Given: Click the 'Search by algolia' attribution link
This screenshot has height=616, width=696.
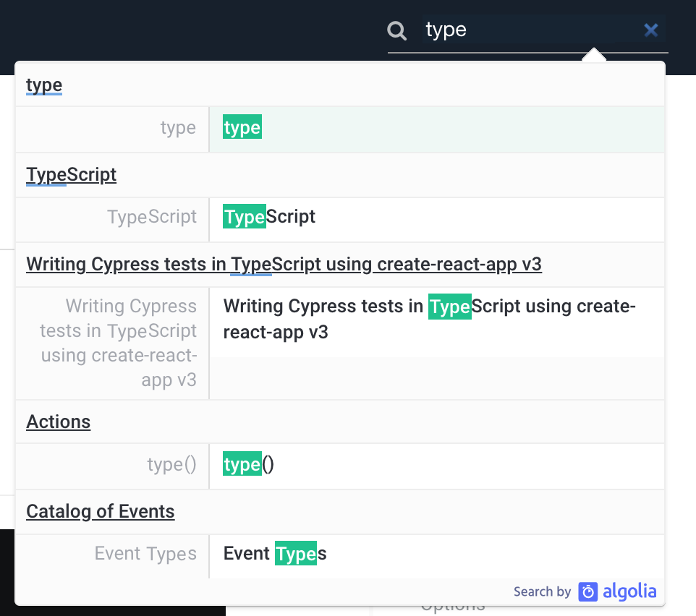Looking at the screenshot, I should [x=585, y=591].
